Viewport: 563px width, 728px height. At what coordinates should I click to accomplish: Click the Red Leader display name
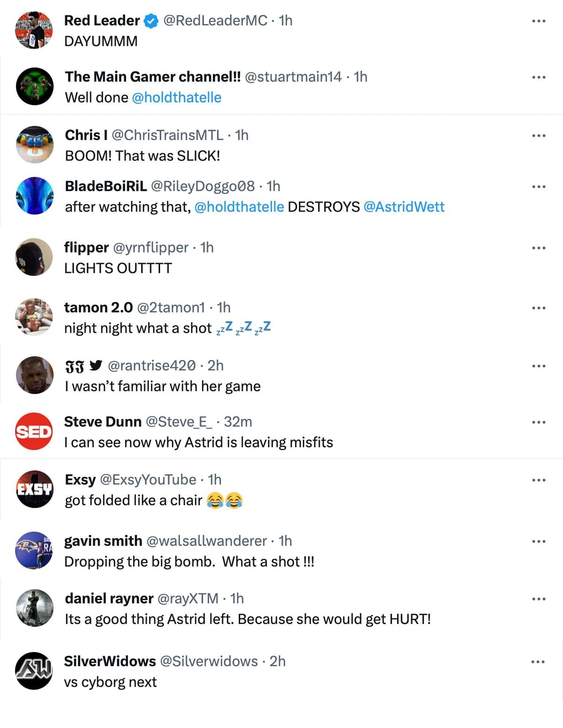pos(102,21)
